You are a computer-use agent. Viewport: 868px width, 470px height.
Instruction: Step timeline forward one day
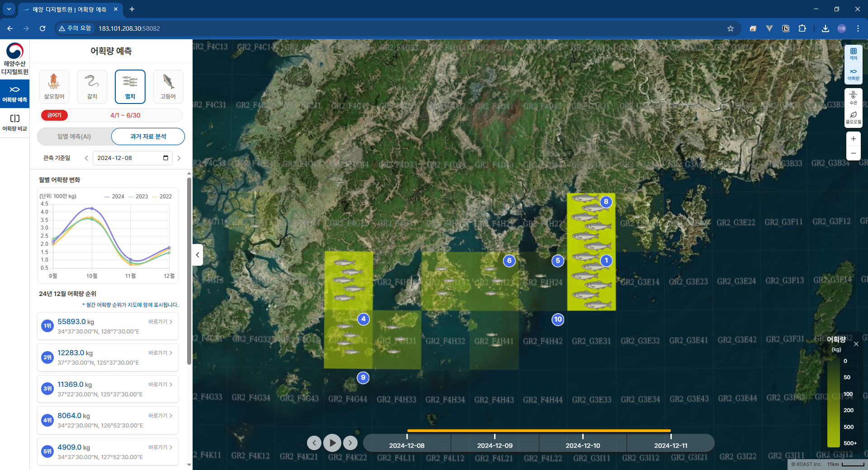350,443
